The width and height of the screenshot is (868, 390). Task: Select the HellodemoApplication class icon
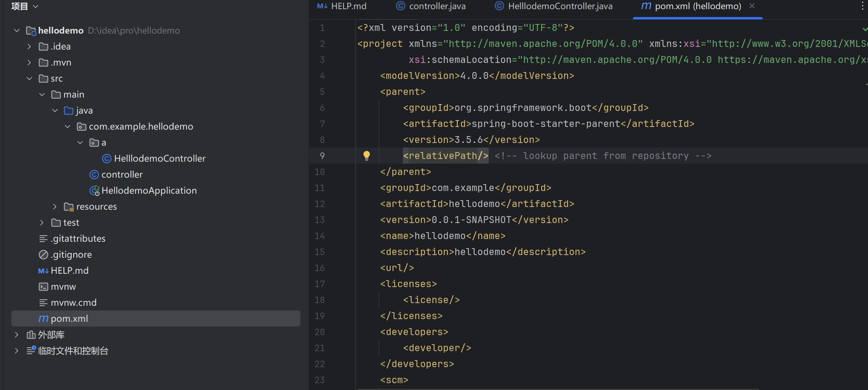click(94, 190)
